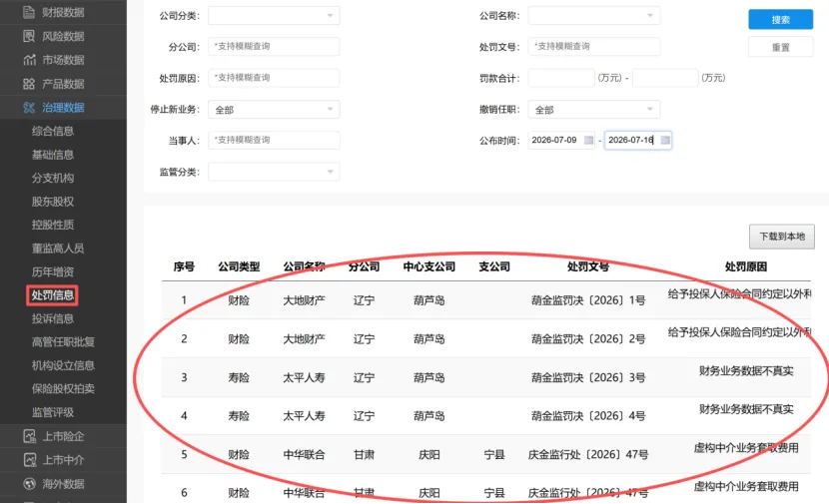Select 高管任职批复 submenu item
This screenshot has height=504, width=829.
(x=63, y=341)
